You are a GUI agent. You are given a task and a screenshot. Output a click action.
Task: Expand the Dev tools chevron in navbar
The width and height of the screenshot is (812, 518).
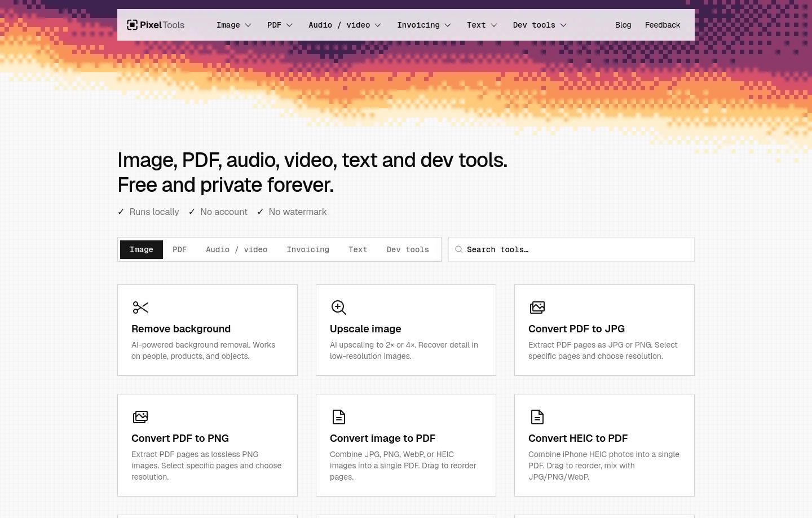click(x=563, y=25)
